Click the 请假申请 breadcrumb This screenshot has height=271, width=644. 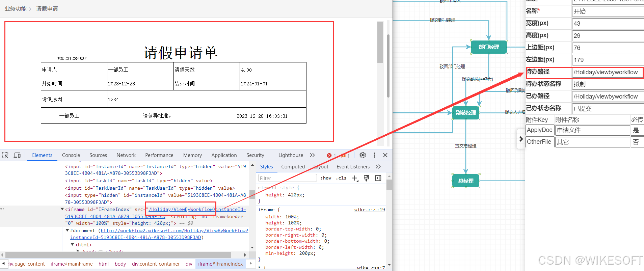tap(47, 8)
